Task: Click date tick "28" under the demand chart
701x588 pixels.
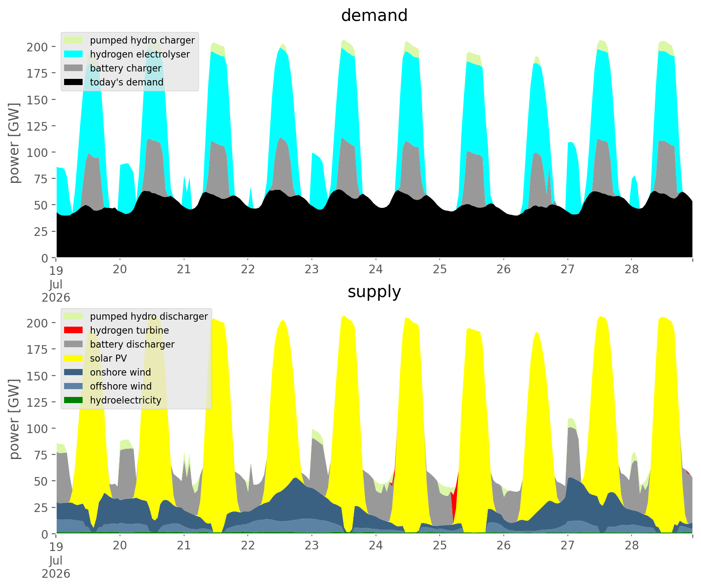Action: (x=632, y=270)
